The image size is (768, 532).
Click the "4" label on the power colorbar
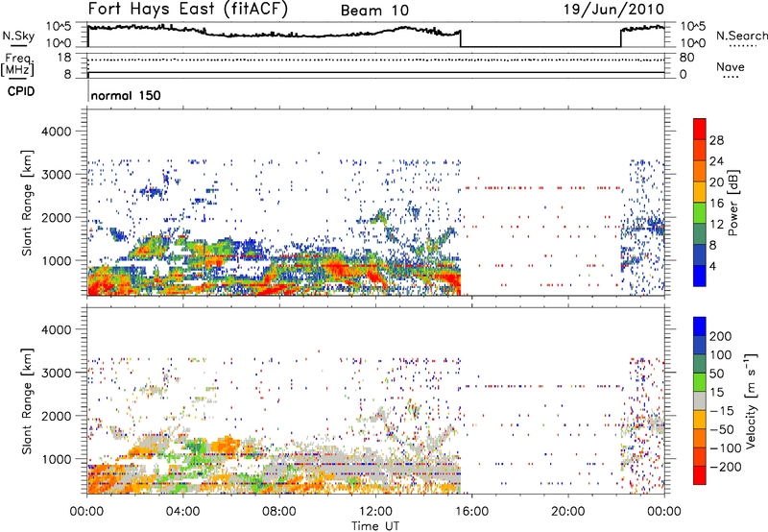coord(712,266)
